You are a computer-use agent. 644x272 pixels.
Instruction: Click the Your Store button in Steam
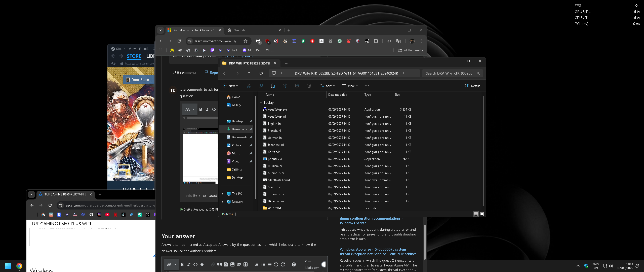coord(139,80)
